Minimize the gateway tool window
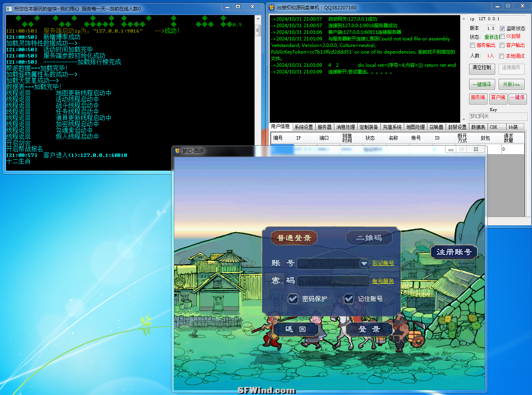 [x=497, y=6]
